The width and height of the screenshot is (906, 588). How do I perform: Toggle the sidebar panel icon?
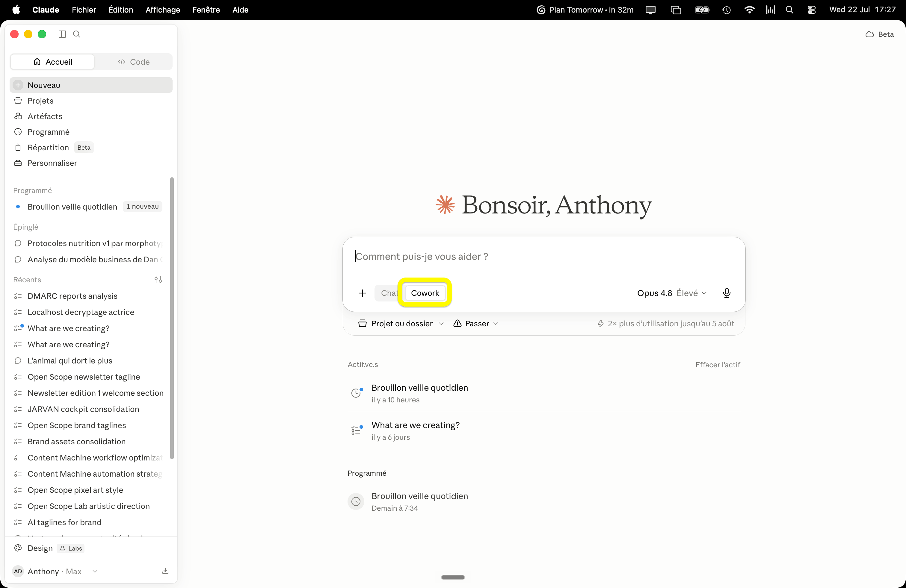(x=62, y=34)
